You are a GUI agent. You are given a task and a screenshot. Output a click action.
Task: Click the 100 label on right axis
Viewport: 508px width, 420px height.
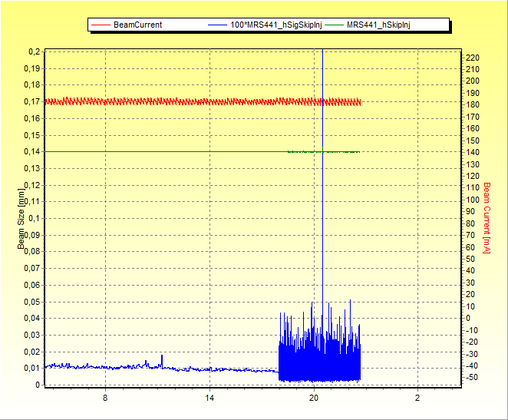[473, 200]
